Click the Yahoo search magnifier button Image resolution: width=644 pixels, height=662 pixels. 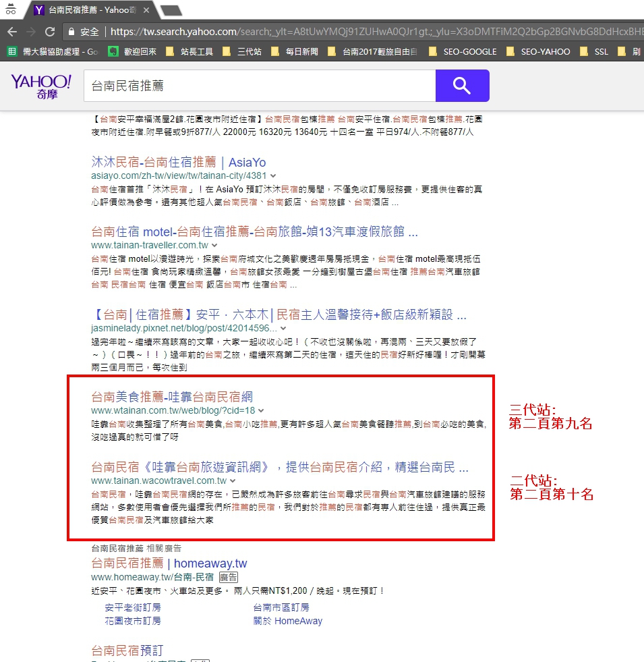[462, 86]
